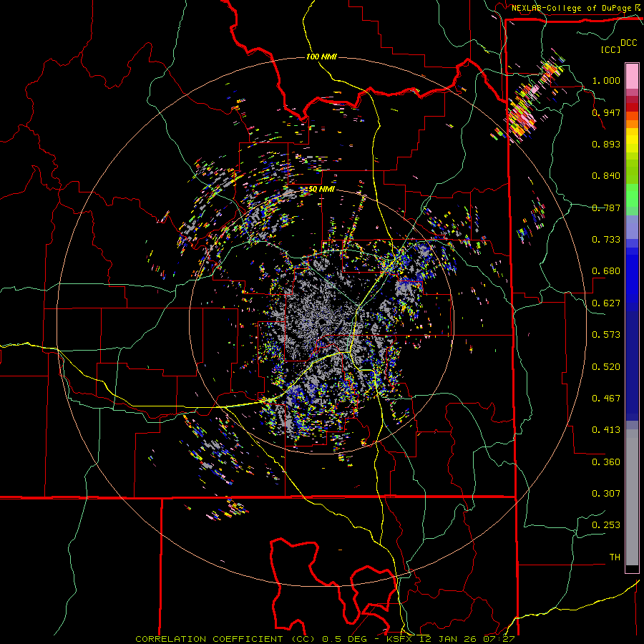
Task: Click the 12 JAN 26 date stamp
Action: 448,639
